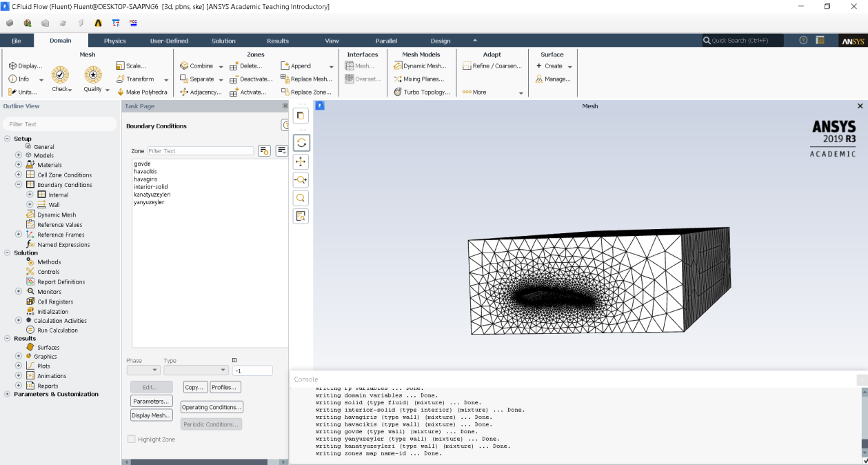Click the Outline View filter text box
Viewport: 868px width, 465px height.
click(59, 124)
